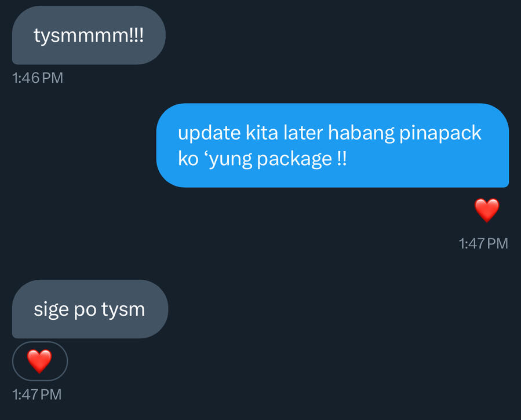Screen dimensions: 521x420
Task: Click the exclamation marks in the 'tysmmmm!!!' bubble
Action: pos(136,35)
